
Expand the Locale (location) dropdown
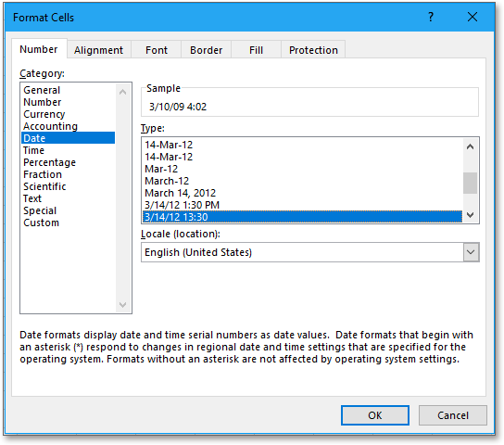point(471,252)
